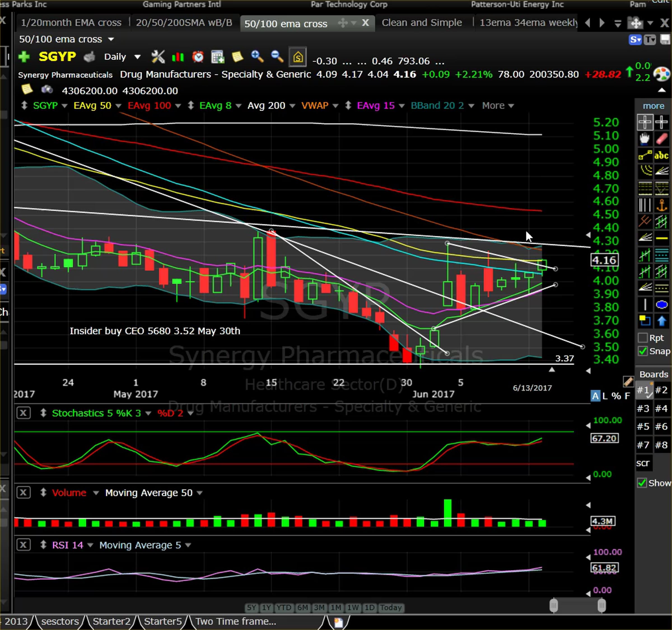The image size is (672, 630).
Task: Enable the Rpt checkbox
Action: click(x=643, y=338)
